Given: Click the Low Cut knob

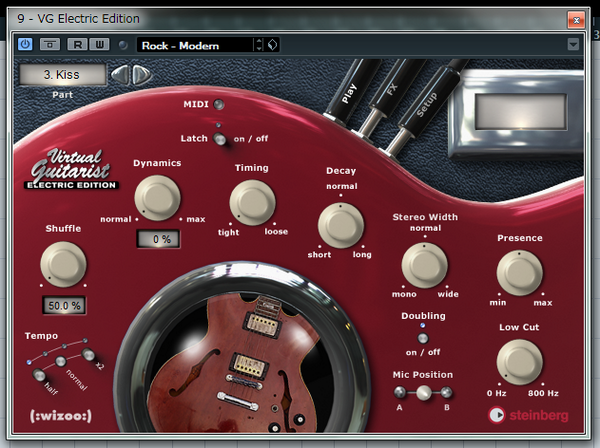Looking at the screenshot, I should click(x=519, y=362).
